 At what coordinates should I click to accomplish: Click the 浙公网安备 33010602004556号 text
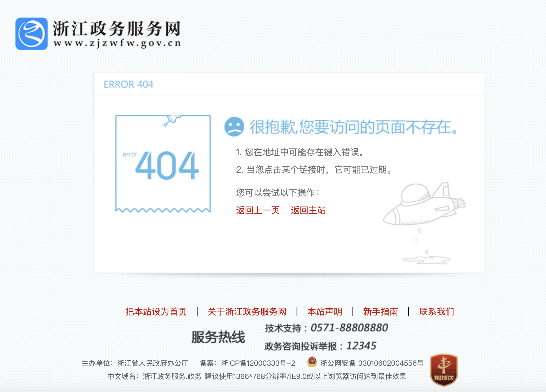tap(372, 363)
